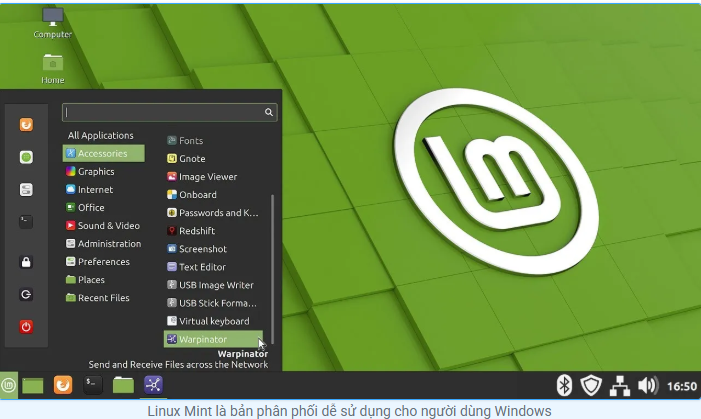Viewport: 701px width, 419px height.
Task: Open Firefox from the menu favorites sidebar
Action: point(26,124)
